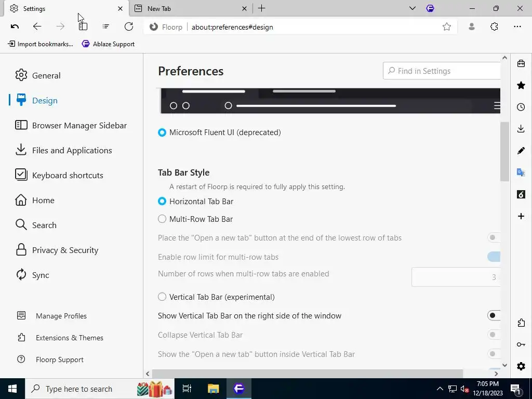
Task: Open passwords key icon in right sidebar
Action: 521,344
